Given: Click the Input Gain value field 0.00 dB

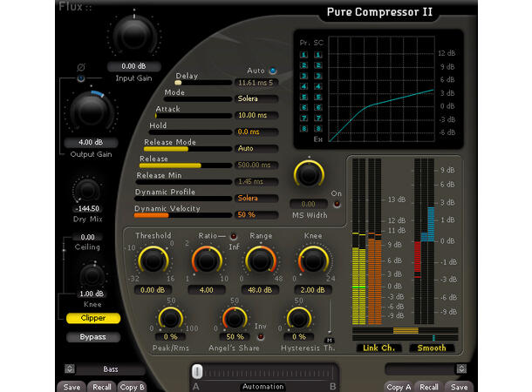Looking at the screenshot, I should pos(134,66).
